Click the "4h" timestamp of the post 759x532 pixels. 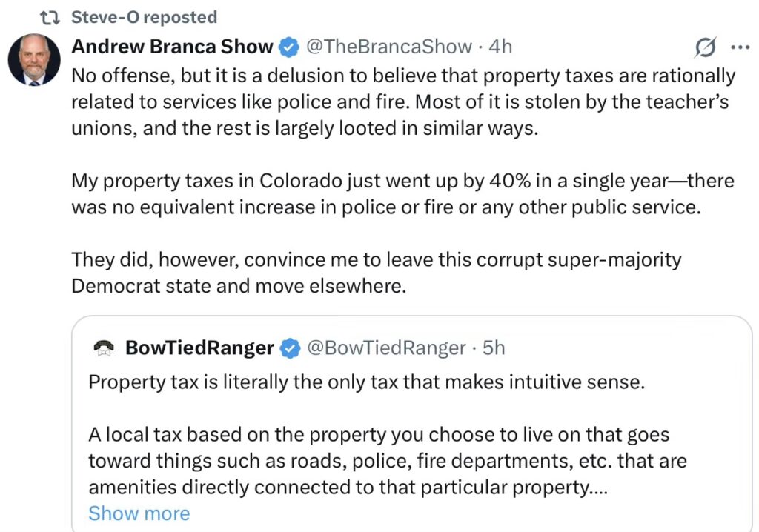(501, 47)
